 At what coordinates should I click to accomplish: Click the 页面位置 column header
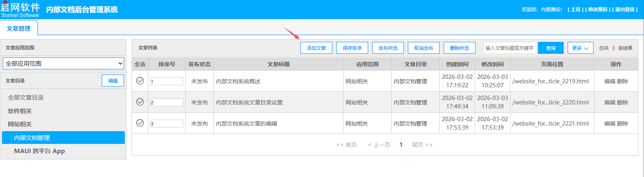pyautogui.click(x=552, y=64)
